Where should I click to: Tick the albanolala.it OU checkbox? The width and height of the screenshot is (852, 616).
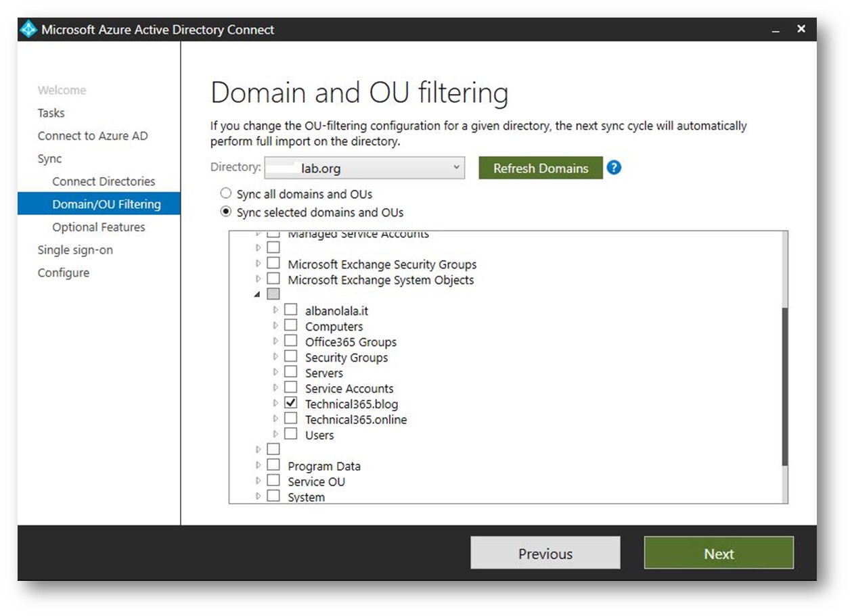point(291,310)
